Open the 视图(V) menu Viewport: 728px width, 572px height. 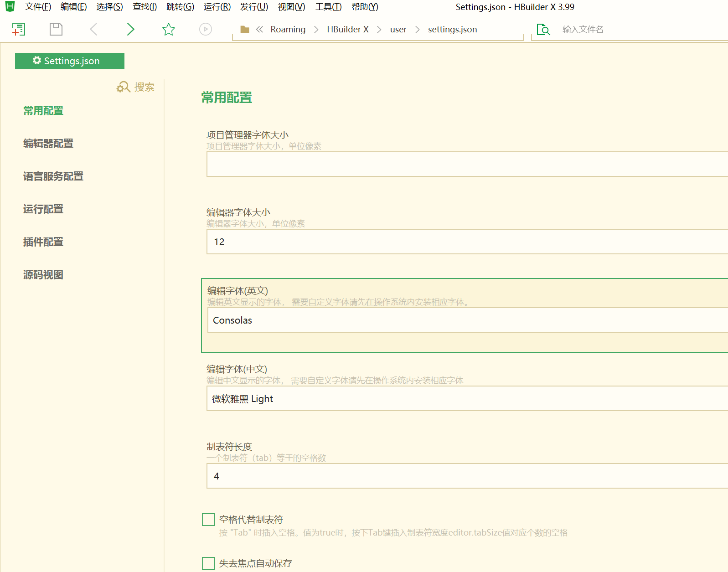(x=291, y=7)
